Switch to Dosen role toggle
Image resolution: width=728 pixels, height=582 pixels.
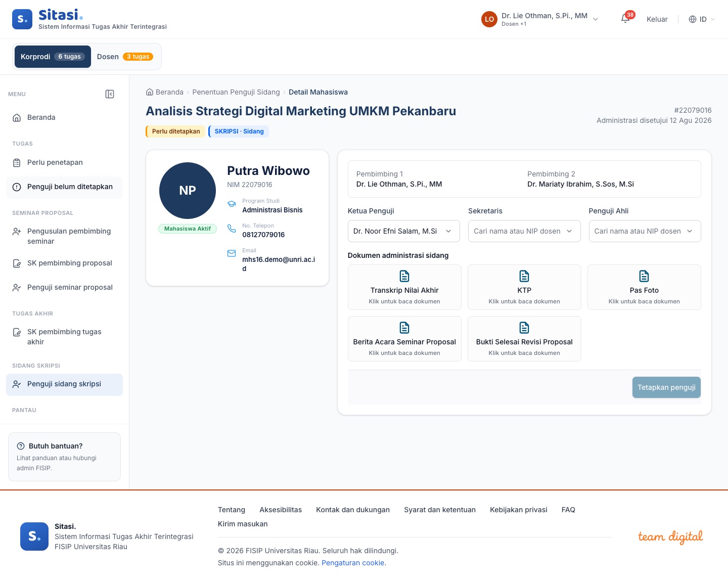pos(125,57)
